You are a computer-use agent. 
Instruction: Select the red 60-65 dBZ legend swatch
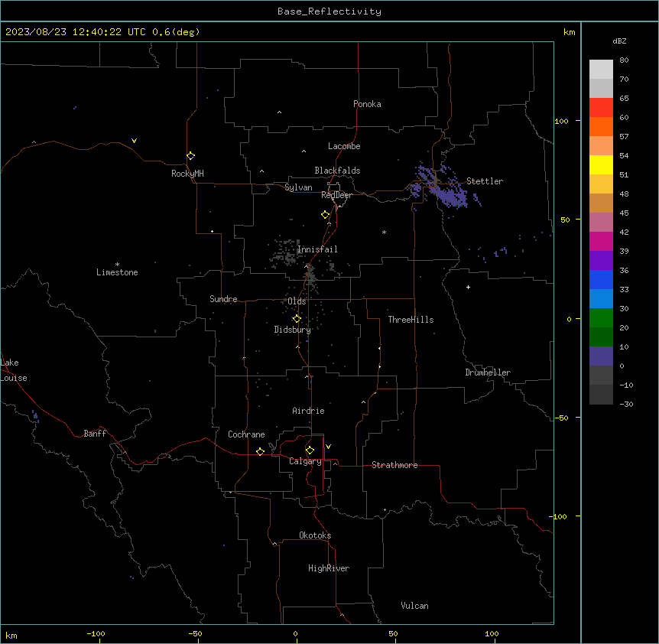[x=601, y=107]
